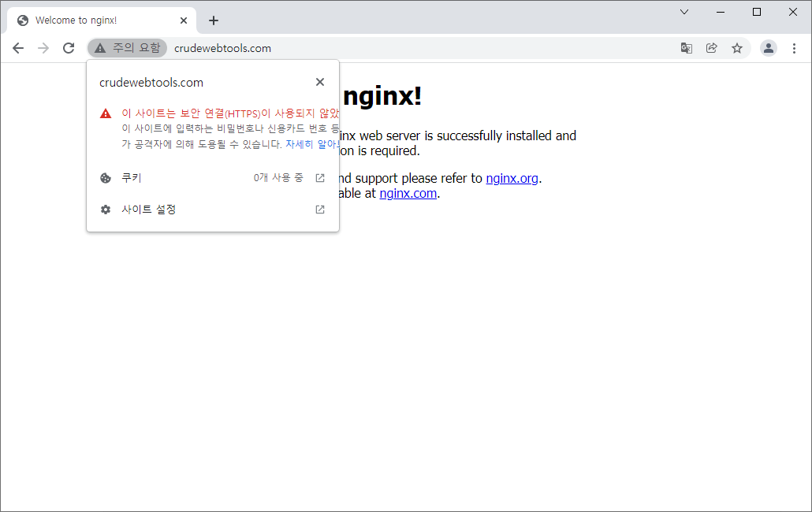Open the profile avatar menu

(769, 48)
